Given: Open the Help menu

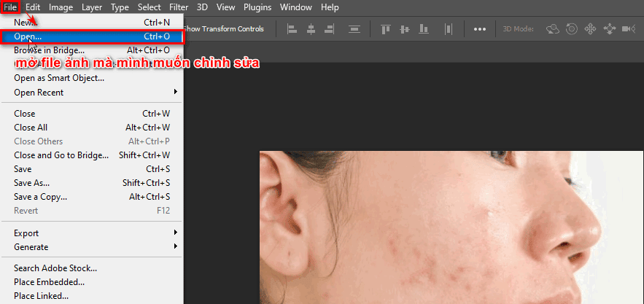Looking at the screenshot, I should 330,7.
